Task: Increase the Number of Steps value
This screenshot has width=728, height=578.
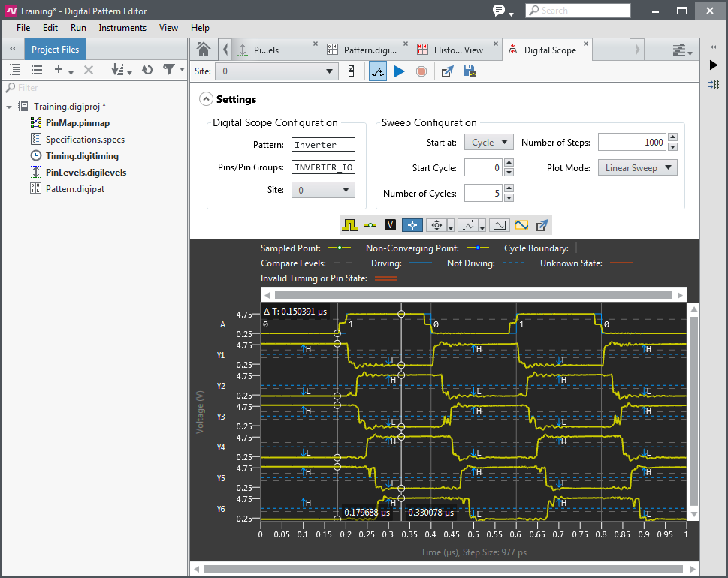Action: 672,138
